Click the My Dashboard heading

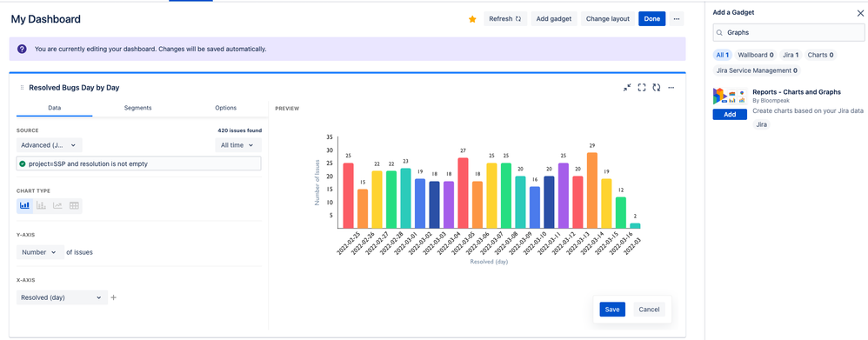pos(46,19)
